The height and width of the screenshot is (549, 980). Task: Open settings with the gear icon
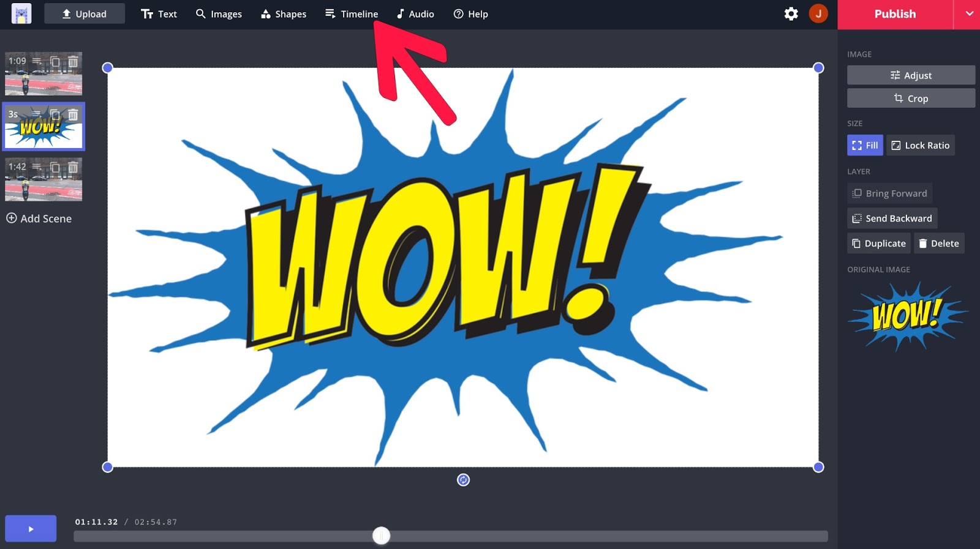pos(791,13)
